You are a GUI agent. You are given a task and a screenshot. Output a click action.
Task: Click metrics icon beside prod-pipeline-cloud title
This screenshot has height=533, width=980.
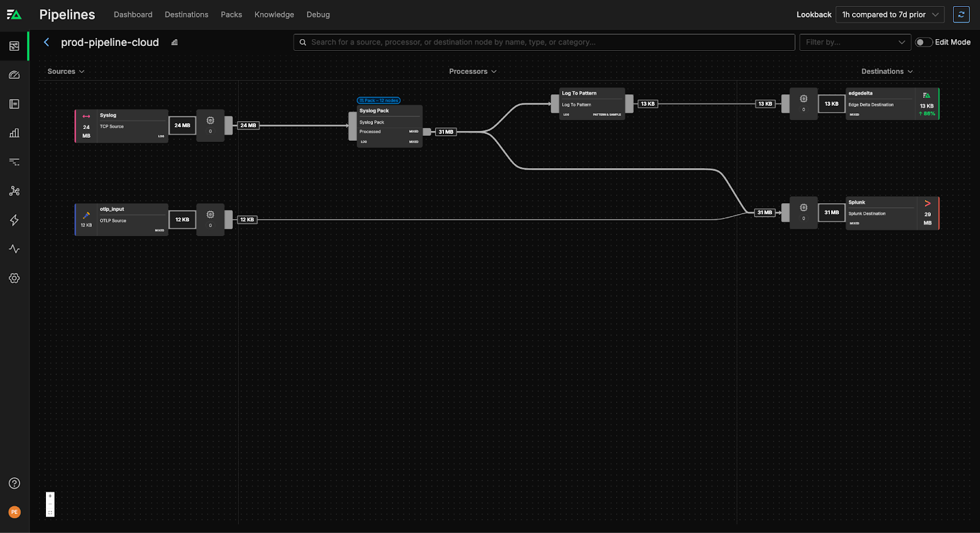coord(175,42)
